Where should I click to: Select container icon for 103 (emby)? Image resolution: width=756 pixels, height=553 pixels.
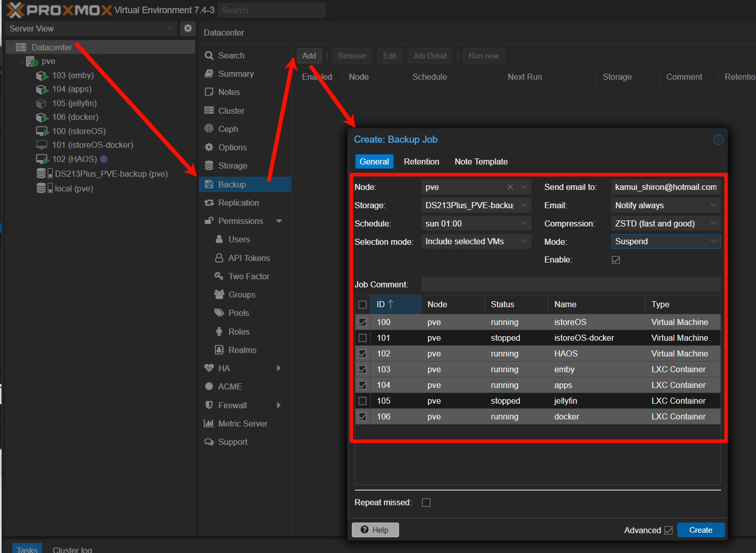[x=42, y=76]
